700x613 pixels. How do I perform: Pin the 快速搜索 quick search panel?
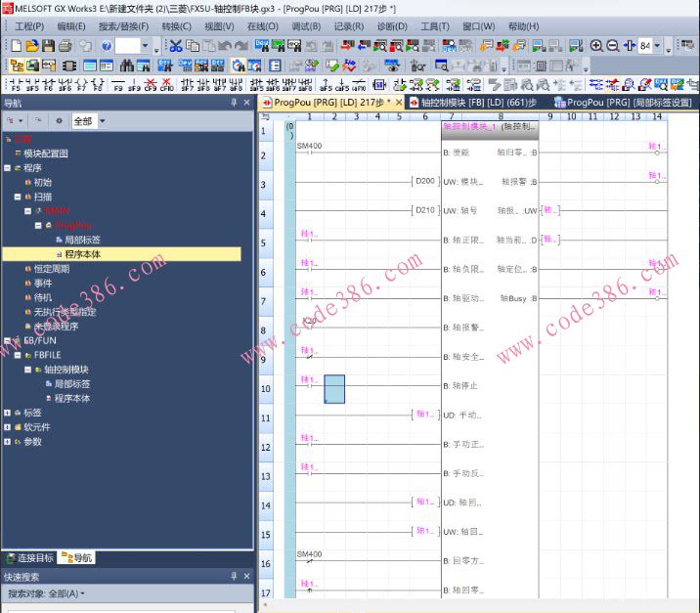(234, 577)
